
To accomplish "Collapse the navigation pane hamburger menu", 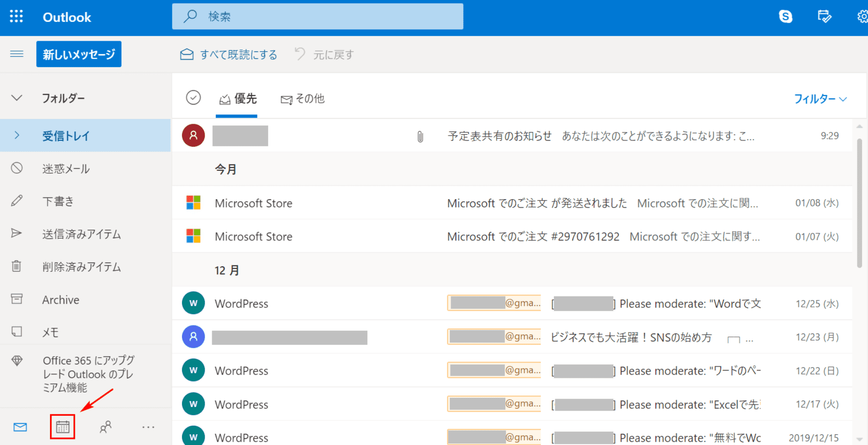I will pyautogui.click(x=17, y=54).
